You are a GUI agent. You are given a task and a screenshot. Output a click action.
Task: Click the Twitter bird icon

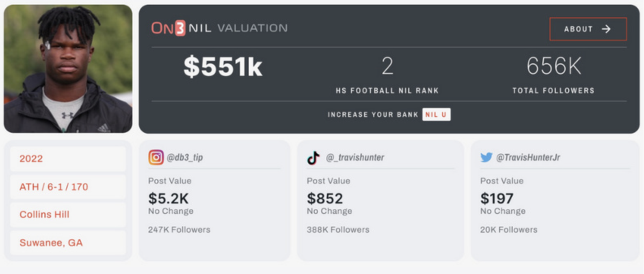point(486,157)
